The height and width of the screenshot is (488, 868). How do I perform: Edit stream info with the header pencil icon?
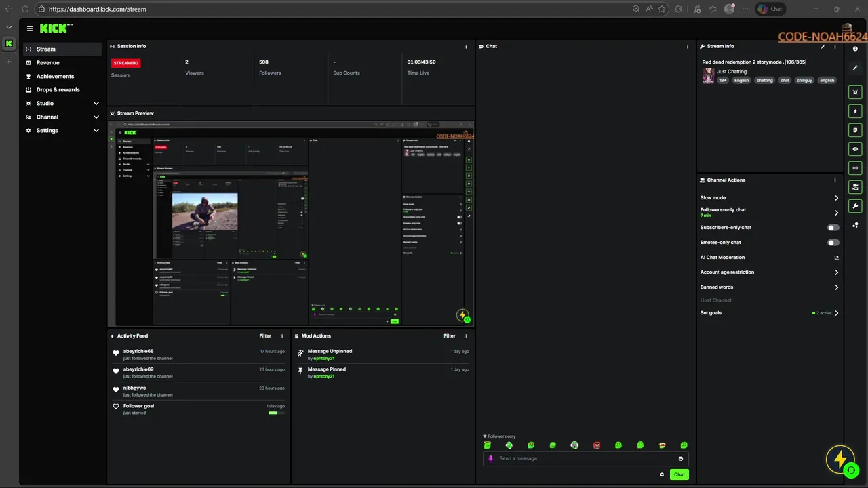point(823,47)
